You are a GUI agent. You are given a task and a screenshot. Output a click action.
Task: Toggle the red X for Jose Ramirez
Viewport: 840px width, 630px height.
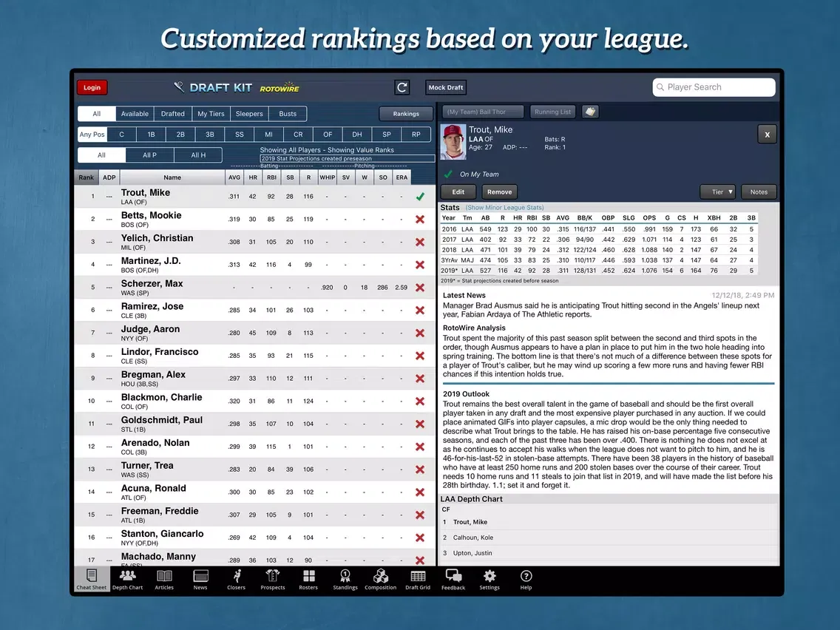[420, 310]
